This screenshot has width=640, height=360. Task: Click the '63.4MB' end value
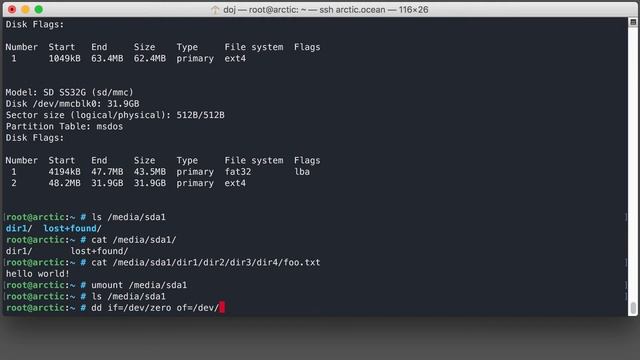point(107,58)
